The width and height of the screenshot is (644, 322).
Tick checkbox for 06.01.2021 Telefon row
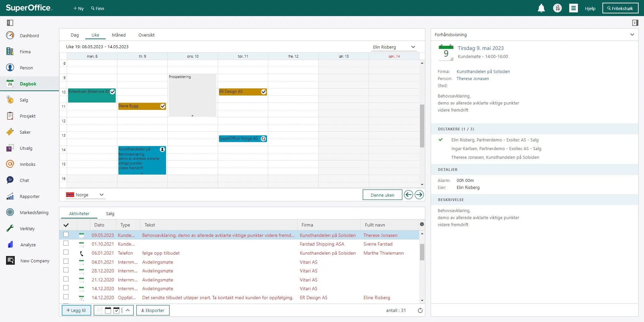point(66,252)
